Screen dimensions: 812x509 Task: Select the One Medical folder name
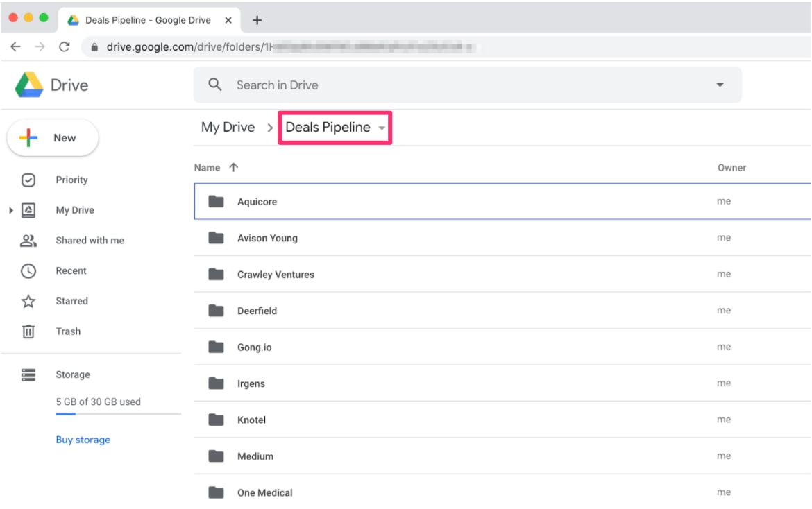tap(265, 493)
